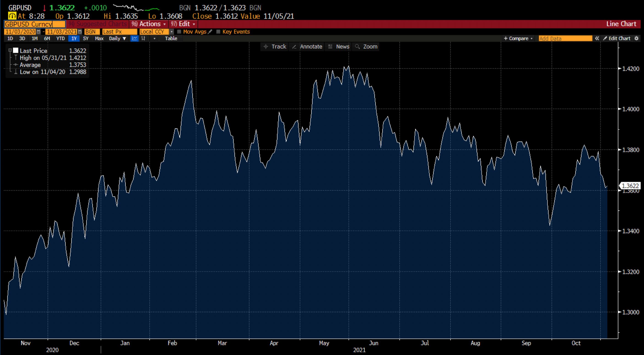The image size is (644, 355).
Task: Click the chart settings gear icon
Action: click(637, 38)
